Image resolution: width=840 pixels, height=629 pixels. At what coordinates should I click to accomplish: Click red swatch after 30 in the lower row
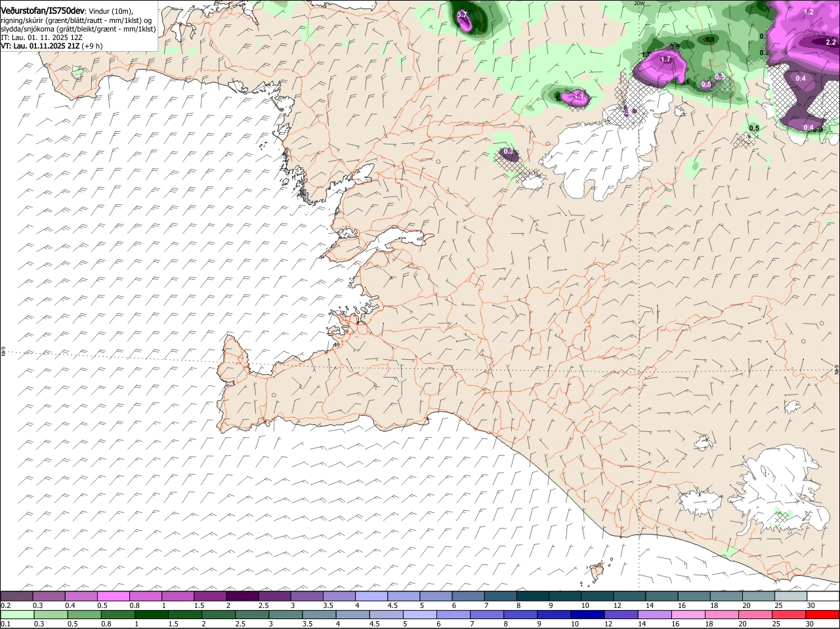click(823, 615)
